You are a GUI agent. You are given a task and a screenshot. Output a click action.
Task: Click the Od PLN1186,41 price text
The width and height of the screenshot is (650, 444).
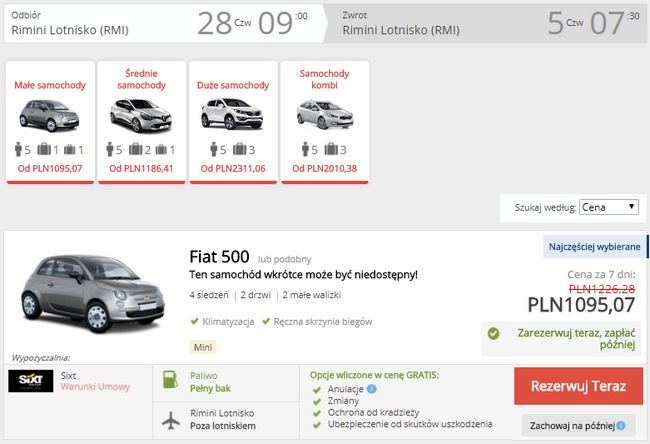click(141, 168)
